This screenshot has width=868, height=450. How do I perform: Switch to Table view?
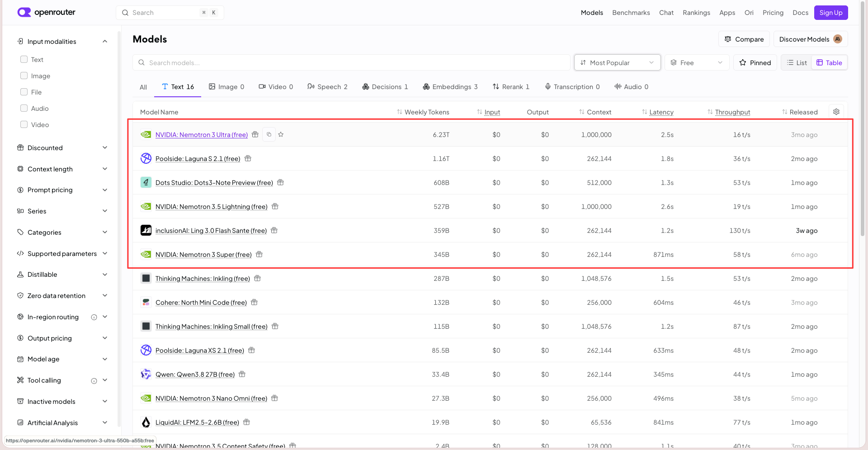point(829,62)
